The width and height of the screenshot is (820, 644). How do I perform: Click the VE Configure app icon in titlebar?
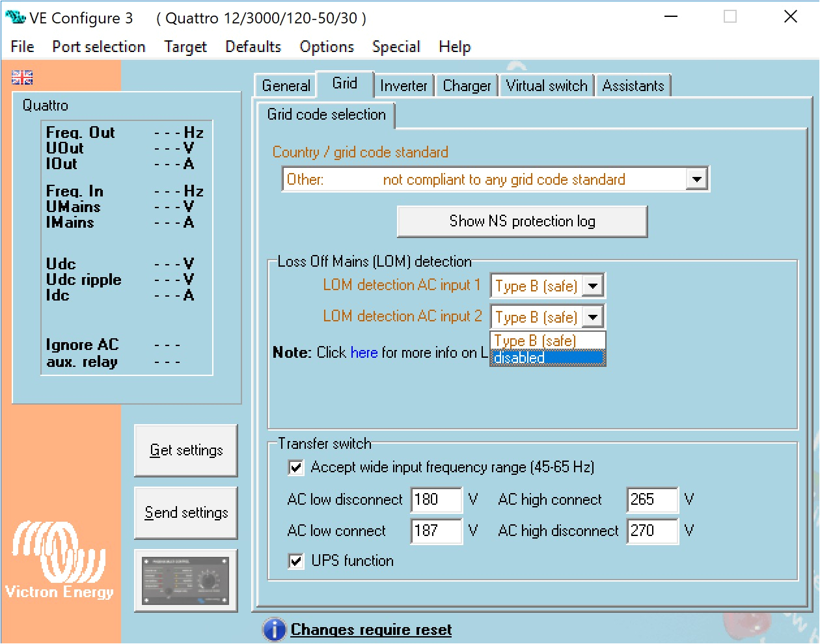[14, 17]
